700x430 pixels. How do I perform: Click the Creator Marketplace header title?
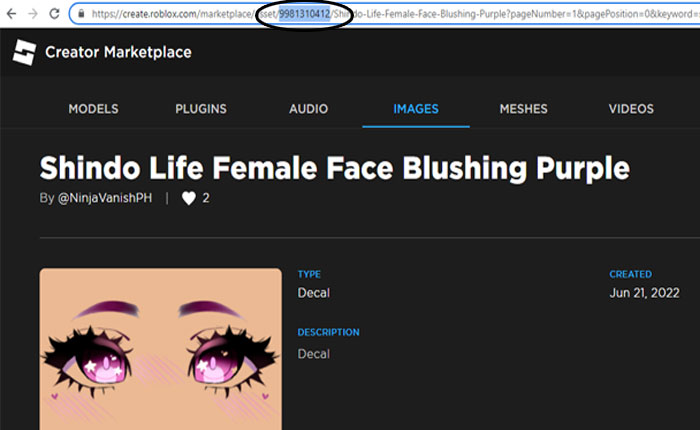tap(118, 52)
